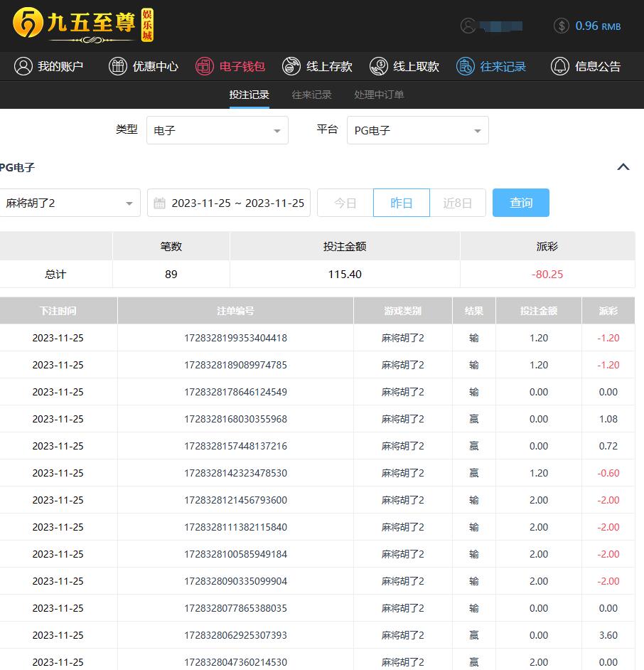
Task: Click the transaction records icon
Action: pos(466,66)
